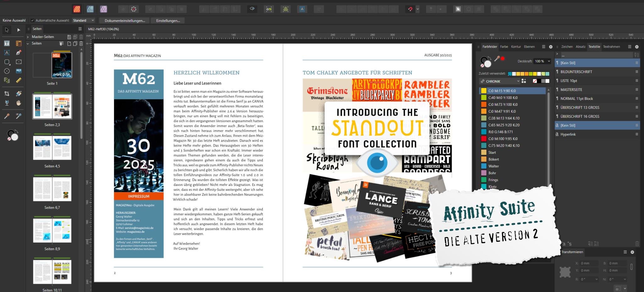Select the Place Image tool

point(19,71)
